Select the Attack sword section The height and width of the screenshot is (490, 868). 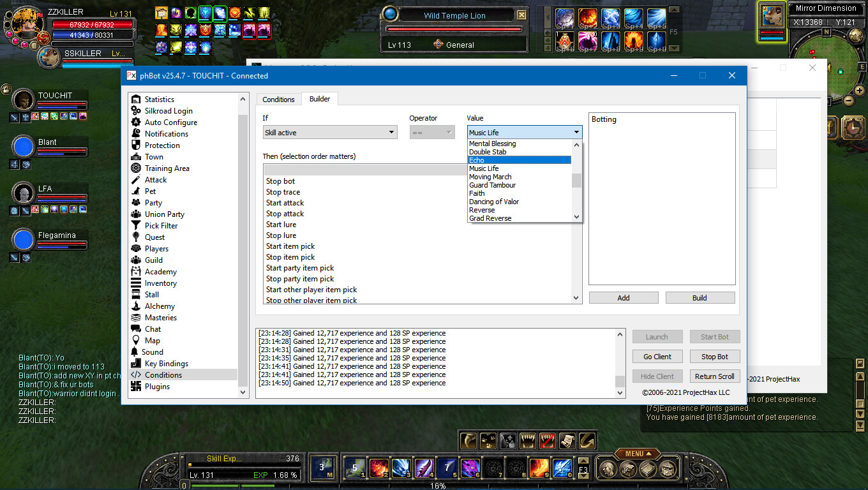[x=155, y=180]
